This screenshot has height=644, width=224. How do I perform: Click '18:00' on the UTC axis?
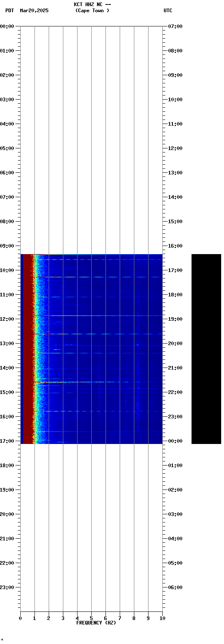coord(175,295)
